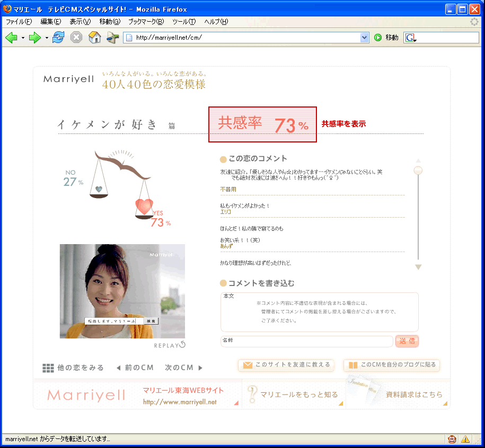Click the Stop loading icon
This screenshot has height=448, width=485.
(x=76, y=38)
